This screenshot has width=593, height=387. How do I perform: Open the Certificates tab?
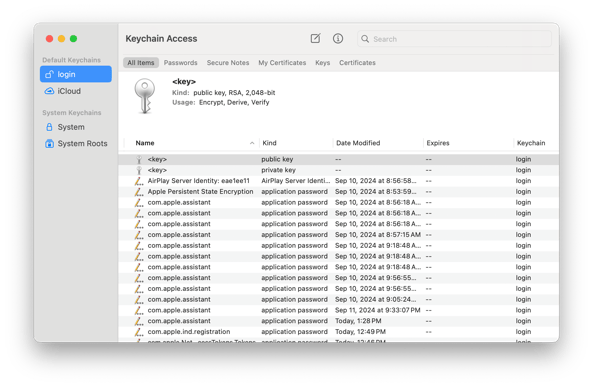[x=357, y=63]
